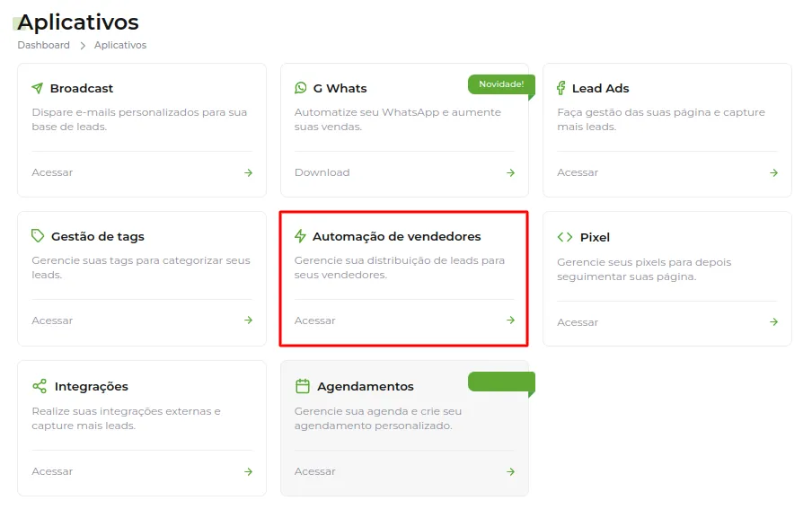Click 'Gerencie suas tags' description
Image resolution: width=812 pixels, height=518 pixels.
tap(141, 267)
